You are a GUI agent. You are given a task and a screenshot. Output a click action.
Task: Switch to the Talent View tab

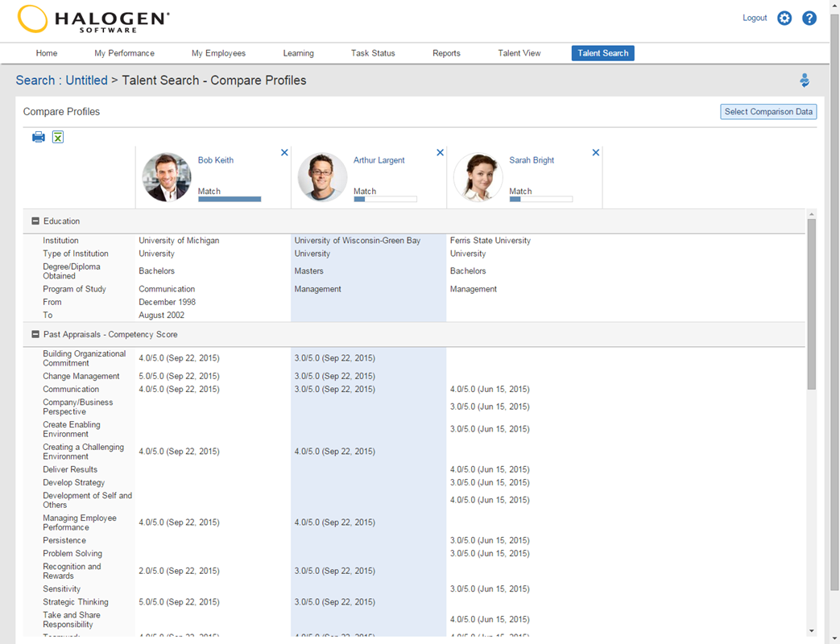[x=519, y=52]
